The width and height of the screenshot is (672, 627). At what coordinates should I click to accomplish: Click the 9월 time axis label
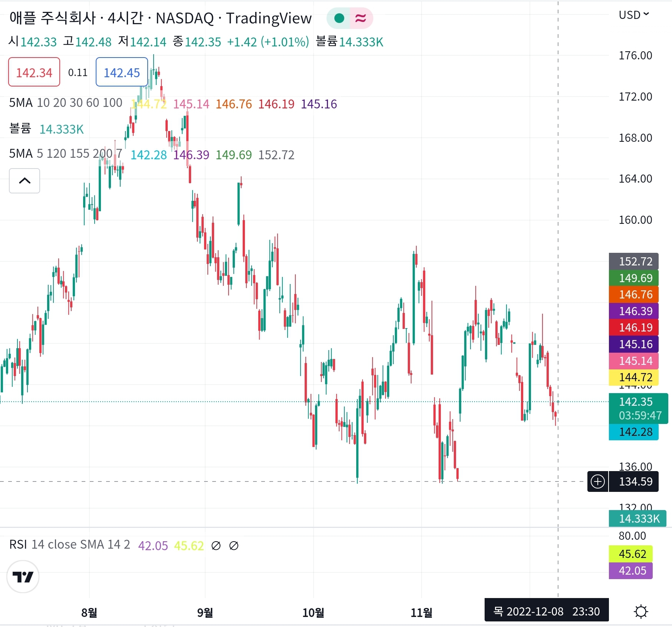pos(205,613)
